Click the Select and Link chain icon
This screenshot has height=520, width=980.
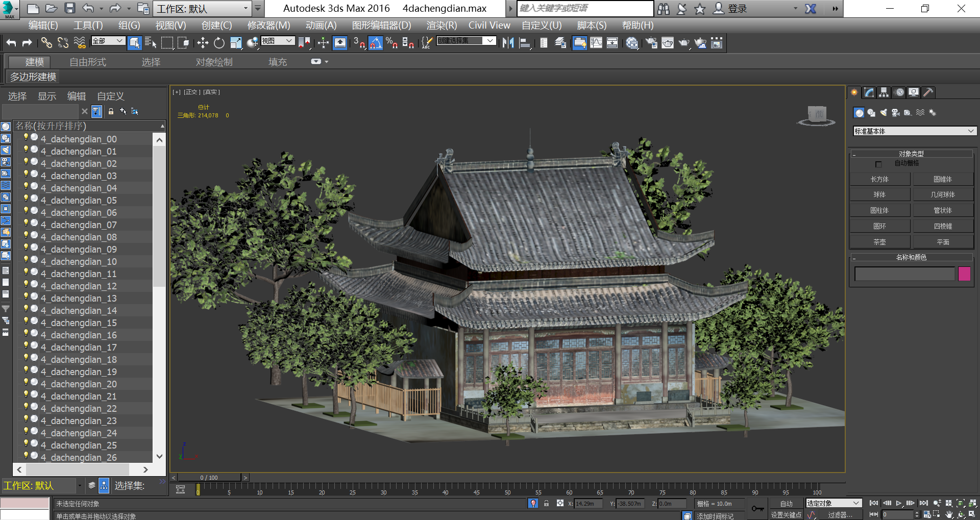(x=46, y=43)
